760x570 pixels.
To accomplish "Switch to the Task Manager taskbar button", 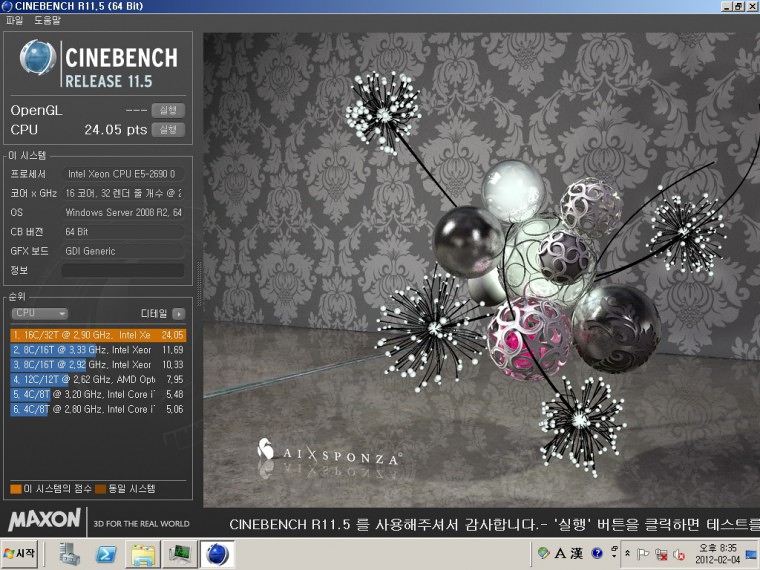I will click(x=180, y=554).
